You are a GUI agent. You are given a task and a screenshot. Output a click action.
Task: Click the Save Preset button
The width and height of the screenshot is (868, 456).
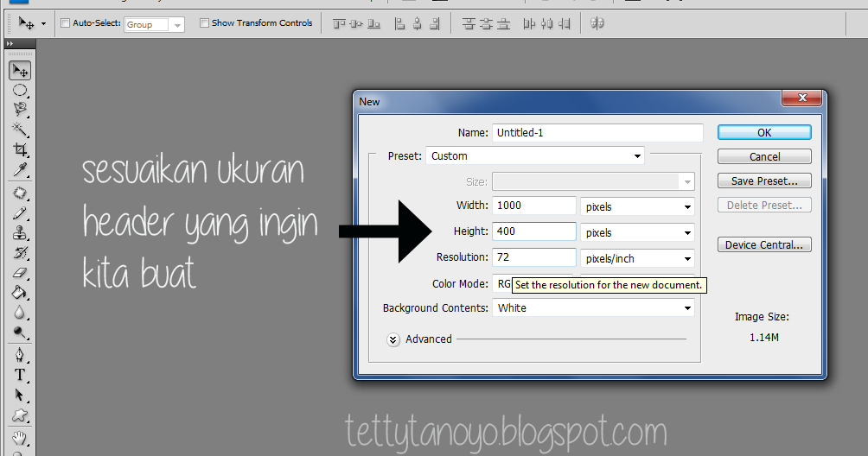(764, 181)
